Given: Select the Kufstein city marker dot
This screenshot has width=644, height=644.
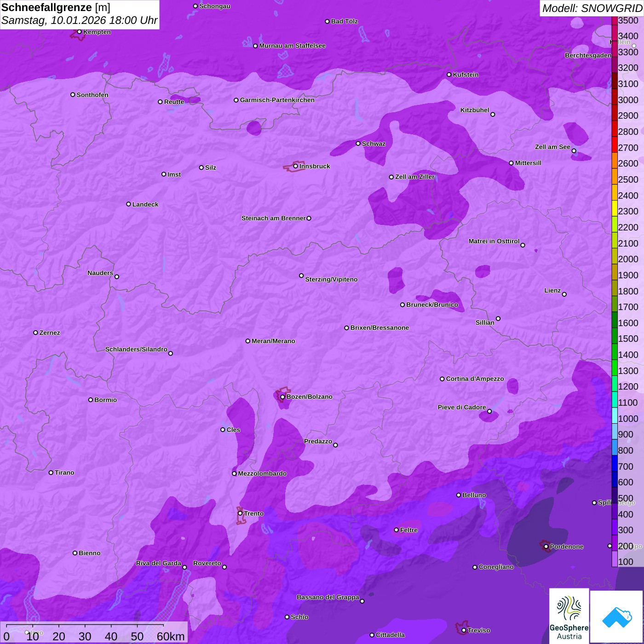Looking at the screenshot, I should 449,75.
